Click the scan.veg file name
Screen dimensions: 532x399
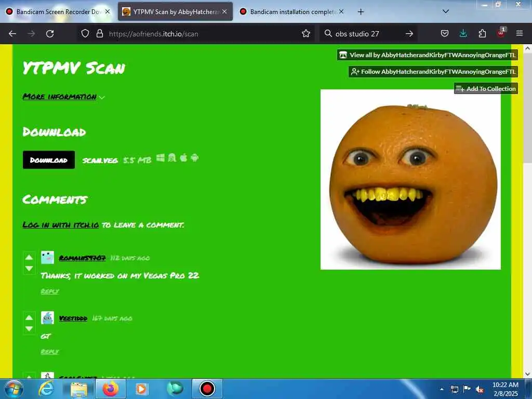point(100,160)
